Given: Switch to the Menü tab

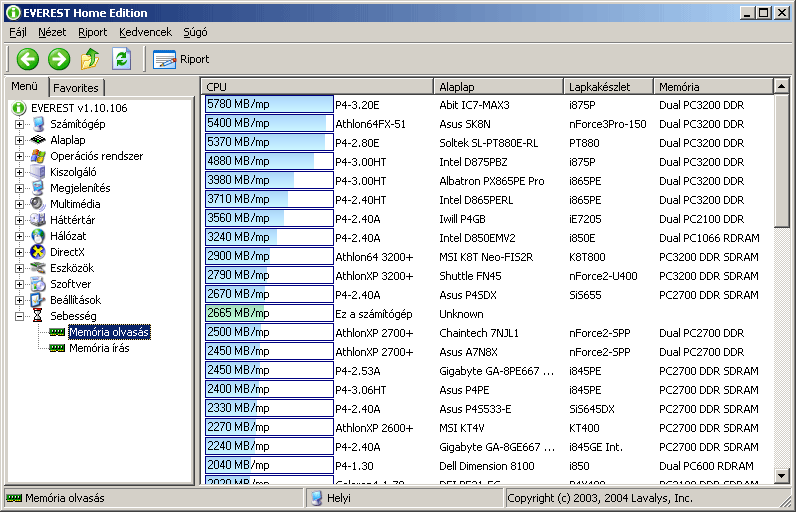Looking at the screenshot, I should coord(25,86).
